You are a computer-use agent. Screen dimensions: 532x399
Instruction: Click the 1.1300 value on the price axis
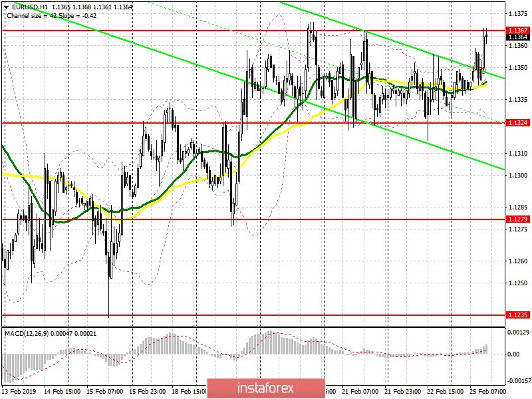pyautogui.click(x=518, y=176)
